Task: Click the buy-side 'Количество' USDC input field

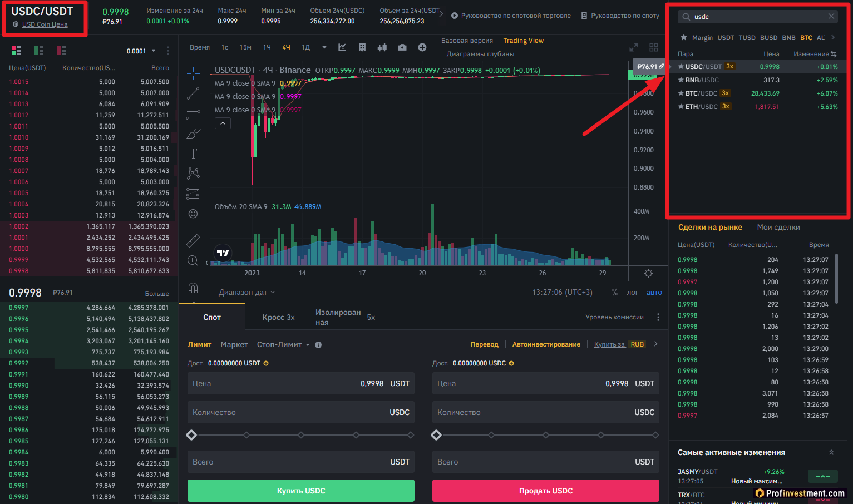Action: click(x=301, y=412)
